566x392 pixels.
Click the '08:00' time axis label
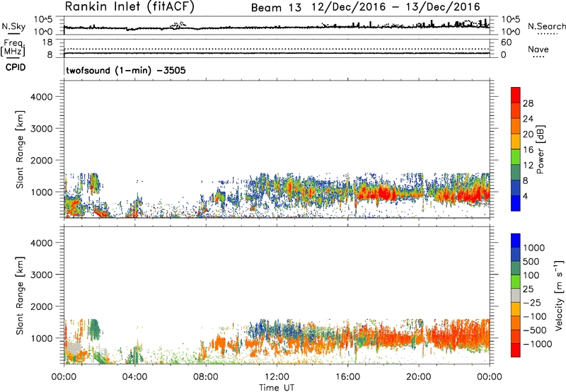pyautogui.click(x=206, y=377)
